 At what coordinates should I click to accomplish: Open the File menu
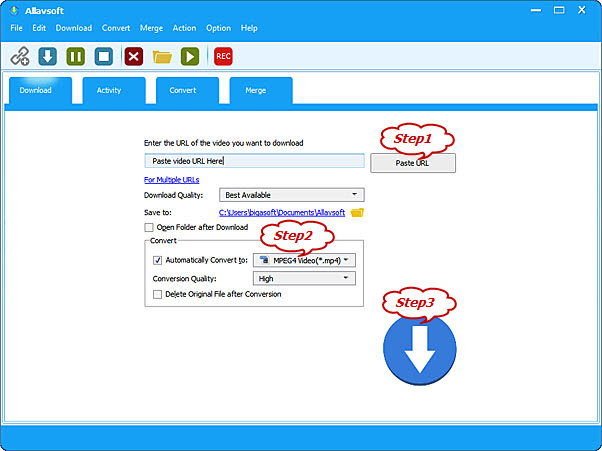pyautogui.click(x=17, y=28)
